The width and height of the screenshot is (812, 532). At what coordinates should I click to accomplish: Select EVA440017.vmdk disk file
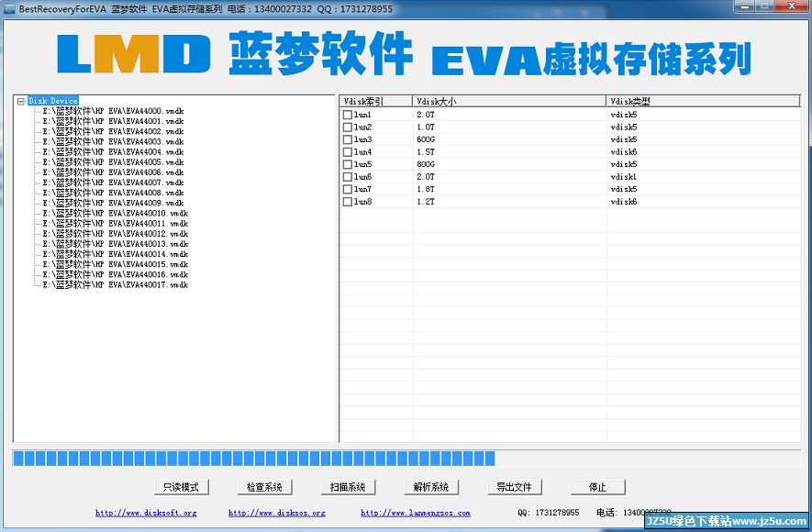(x=115, y=285)
